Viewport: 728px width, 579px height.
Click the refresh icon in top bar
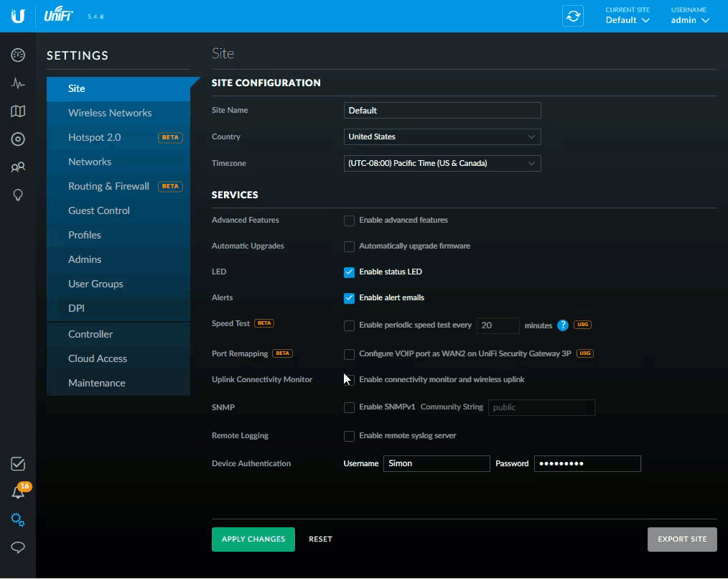[573, 16]
